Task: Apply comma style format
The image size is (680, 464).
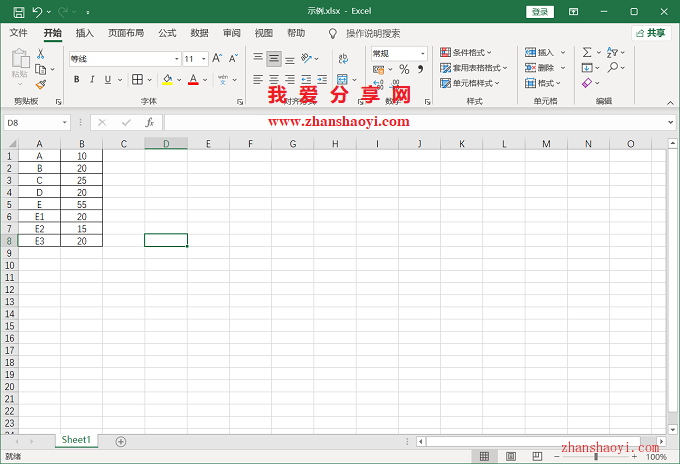Action: [x=420, y=69]
